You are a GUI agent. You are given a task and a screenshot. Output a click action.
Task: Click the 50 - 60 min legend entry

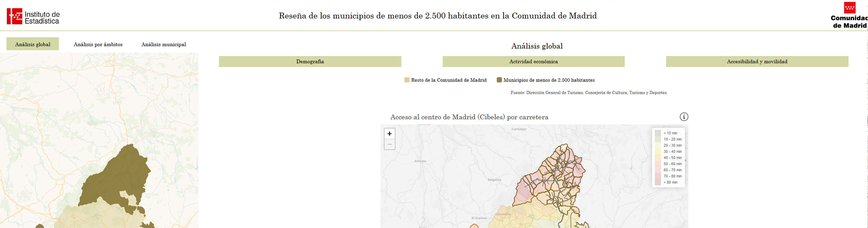click(668, 164)
